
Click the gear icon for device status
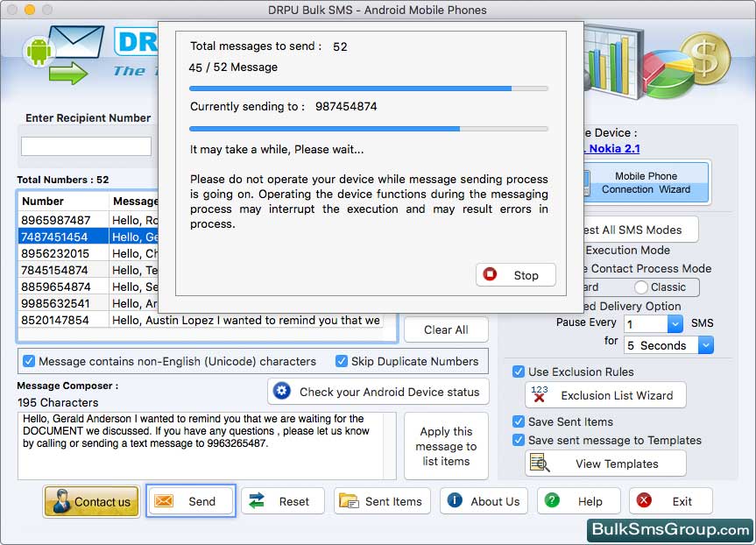pos(282,391)
